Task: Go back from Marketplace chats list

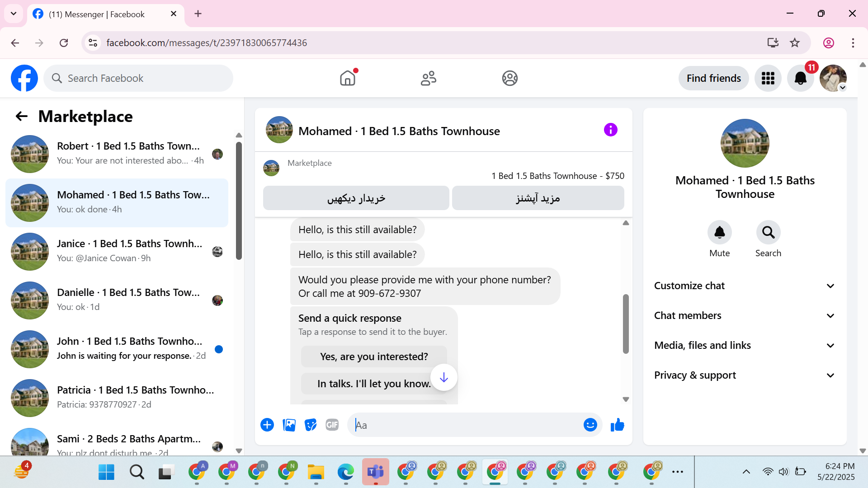Action: click(22, 117)
